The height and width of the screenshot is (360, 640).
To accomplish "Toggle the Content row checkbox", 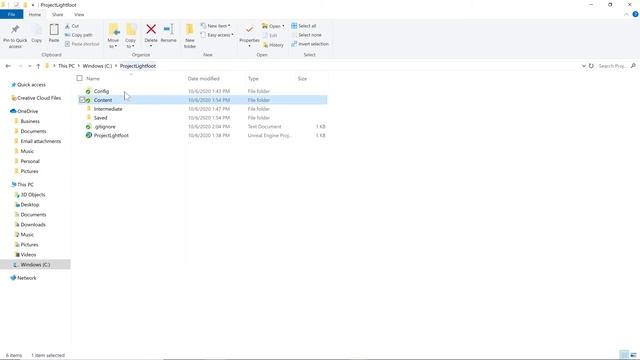I will click(82, 100).
